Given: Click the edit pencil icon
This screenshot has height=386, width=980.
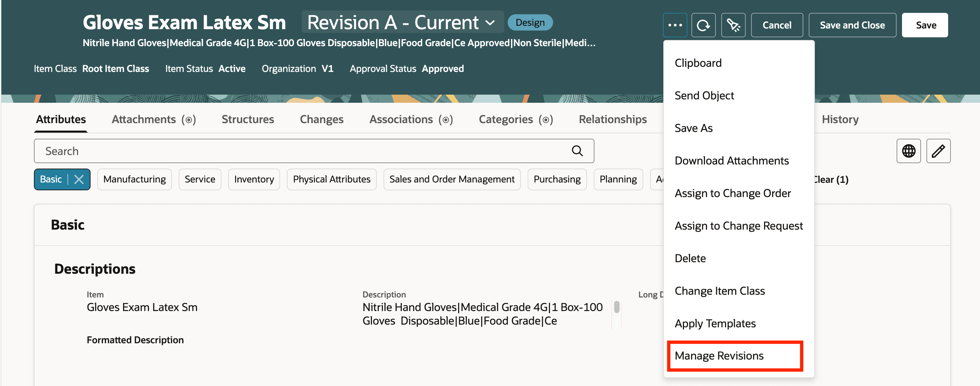Looking at the screenshot, I should [x=939, y=151].
